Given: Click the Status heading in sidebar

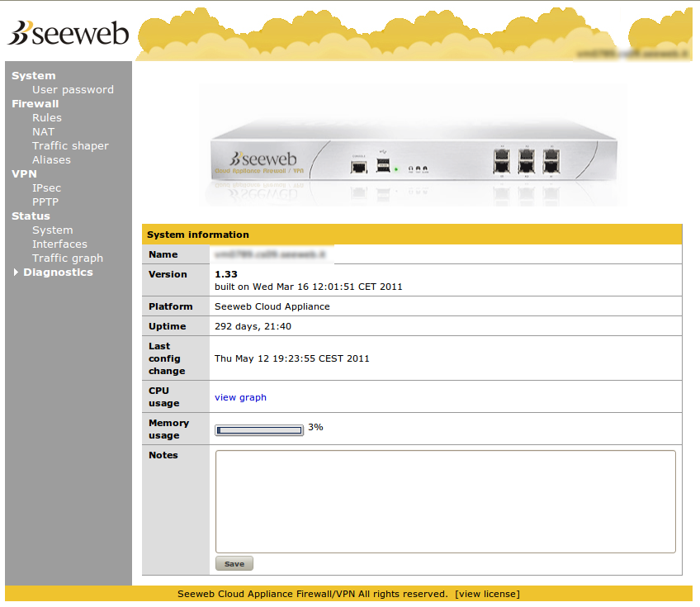Looking at the screenshot, I should point(31,216).
